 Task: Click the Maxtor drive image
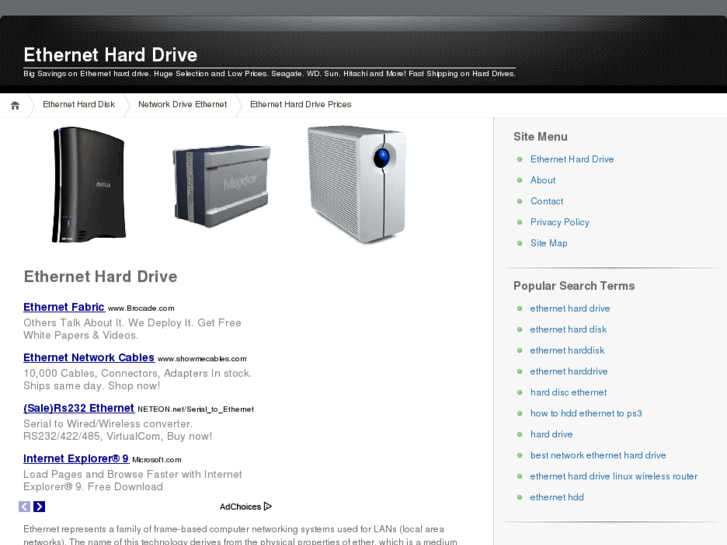tap(221, 186)
